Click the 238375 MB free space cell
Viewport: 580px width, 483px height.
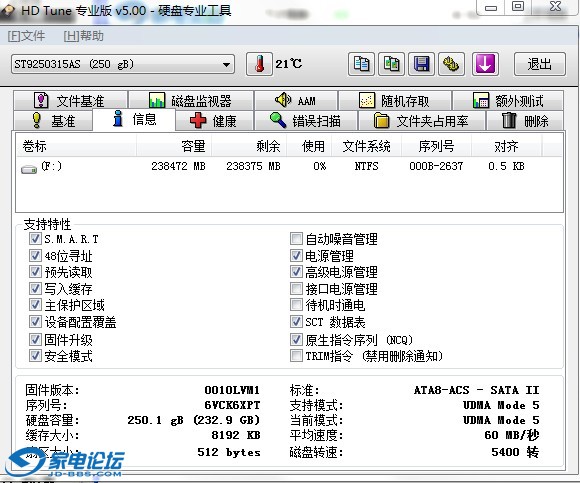pyautogui.click(x=253, y=166)
